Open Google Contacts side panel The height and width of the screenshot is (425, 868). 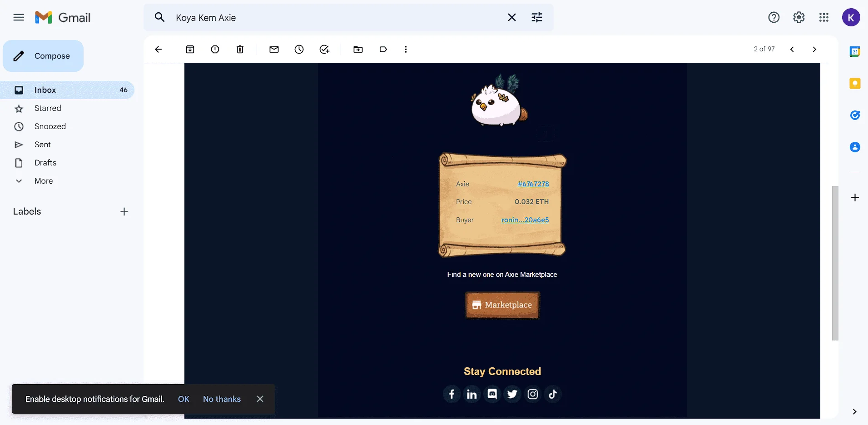pyautogui.click(x=855, y=147)
